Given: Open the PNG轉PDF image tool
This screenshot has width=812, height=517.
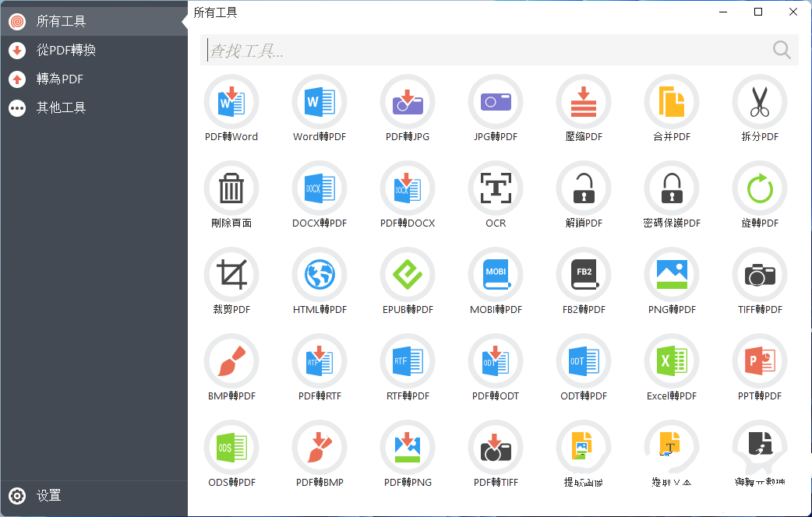Looking at the screenshot, I should tap(671, 274).
